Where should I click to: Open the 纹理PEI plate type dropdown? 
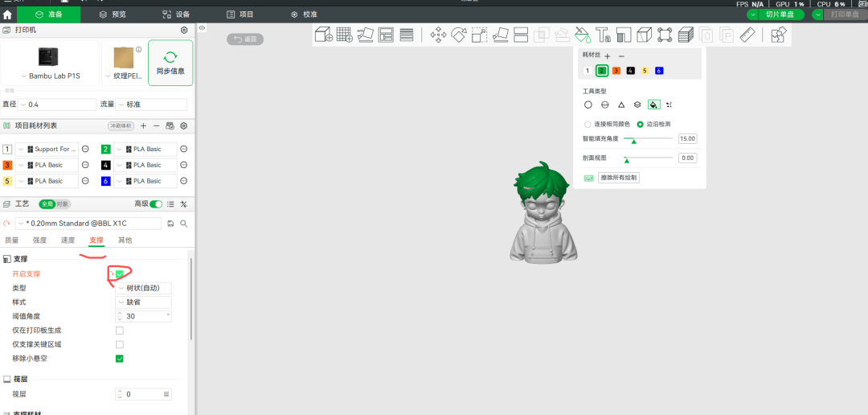tap(124, 76)
